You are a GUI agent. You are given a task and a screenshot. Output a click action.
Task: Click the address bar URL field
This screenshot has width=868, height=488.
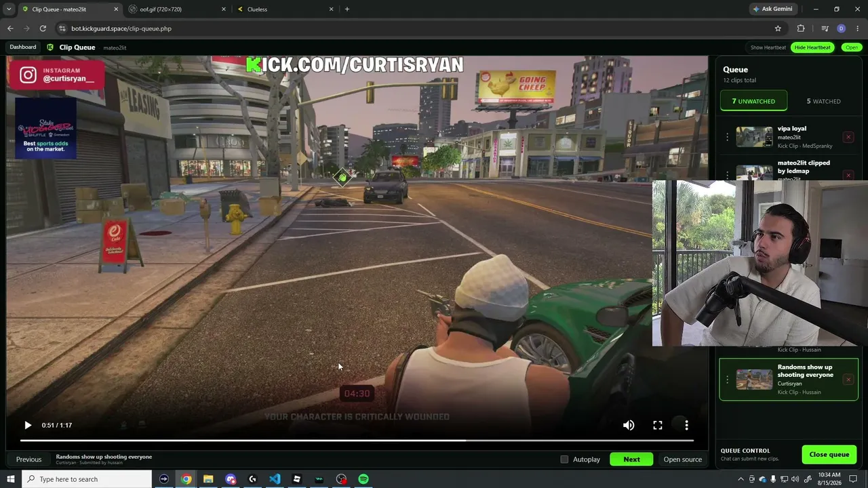pyautogui.click(x=420, y=28)
